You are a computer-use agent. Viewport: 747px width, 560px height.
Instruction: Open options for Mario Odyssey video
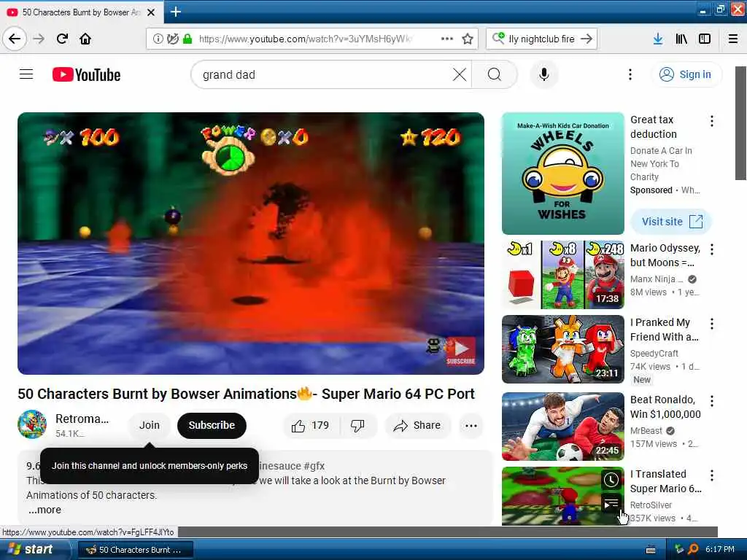712,249
